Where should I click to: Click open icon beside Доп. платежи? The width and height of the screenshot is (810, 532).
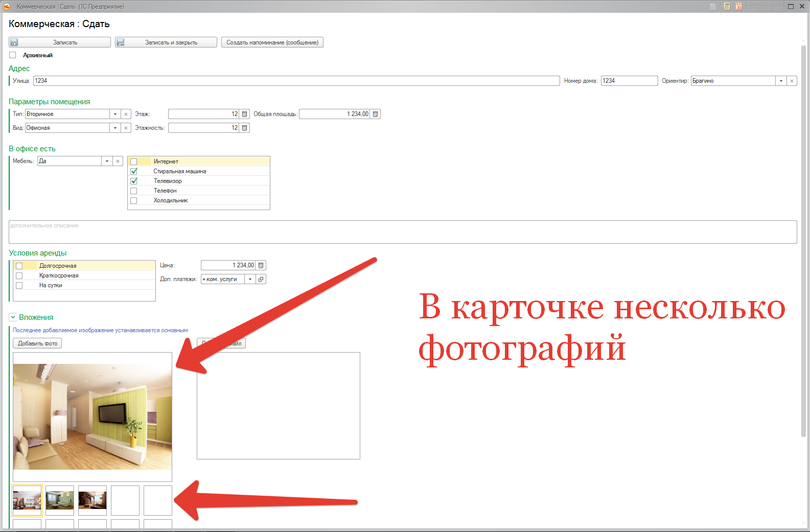(x=261, y=279)
